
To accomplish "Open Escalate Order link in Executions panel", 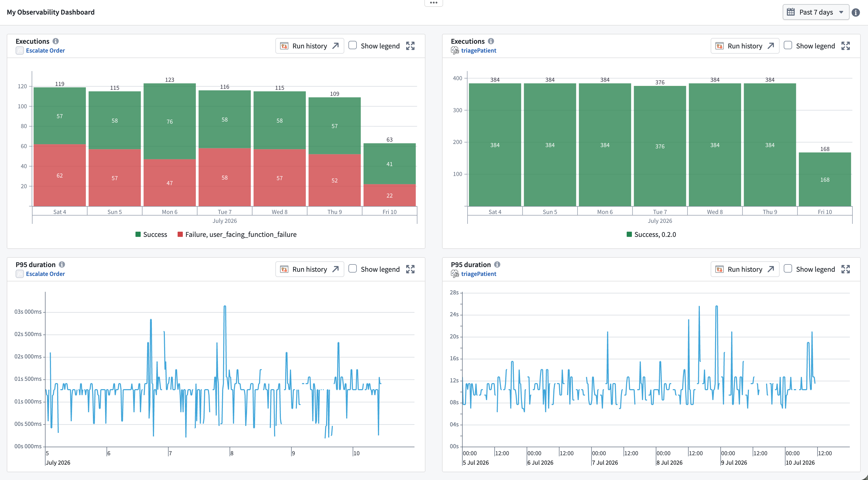I will pyautogui.click(x=45, y=50).
